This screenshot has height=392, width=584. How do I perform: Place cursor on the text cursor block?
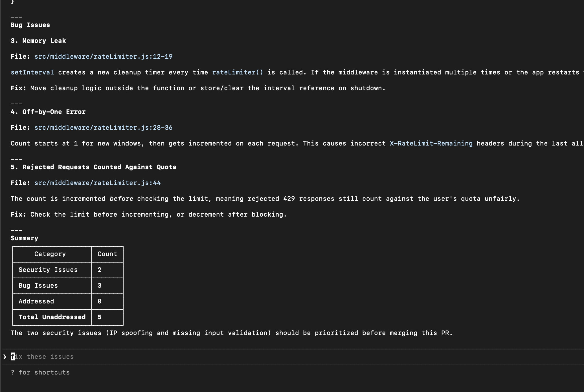point(12,357)
